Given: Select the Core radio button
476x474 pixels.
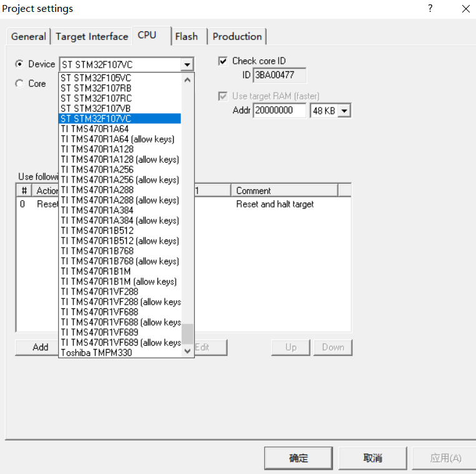Looking at the screenshot, I should (x=19, y=84).
